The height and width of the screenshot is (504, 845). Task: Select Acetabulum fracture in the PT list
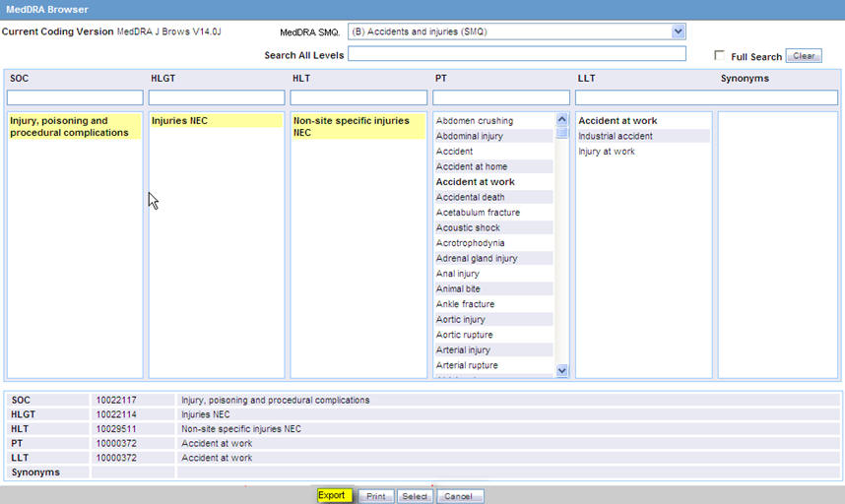tap(478, 213)
